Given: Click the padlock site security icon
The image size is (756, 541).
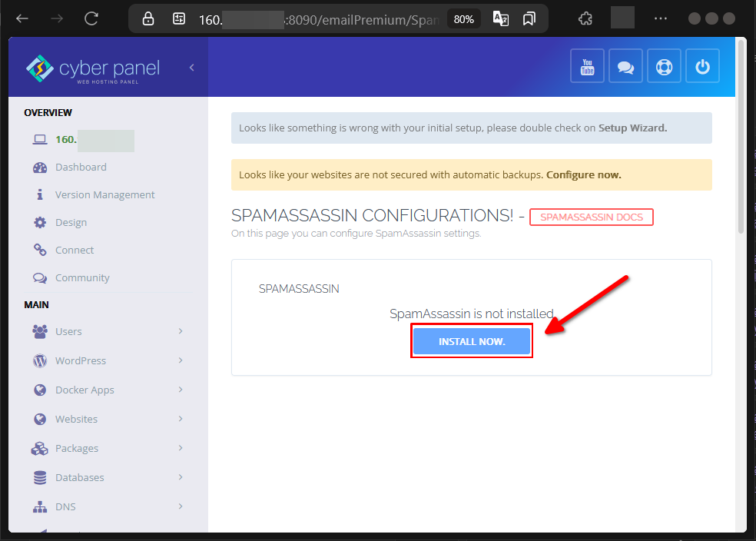Looking at the screenshot, I should click(148, 18).
